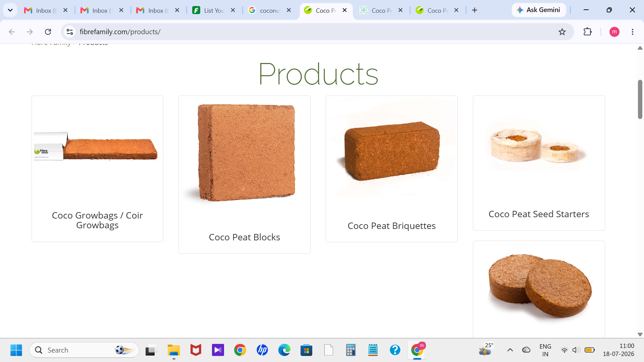Image resolution: width=644 pixels, height=362 pixels.
Task: Open File Explorer from the taskbar
Action: (174, 350)
